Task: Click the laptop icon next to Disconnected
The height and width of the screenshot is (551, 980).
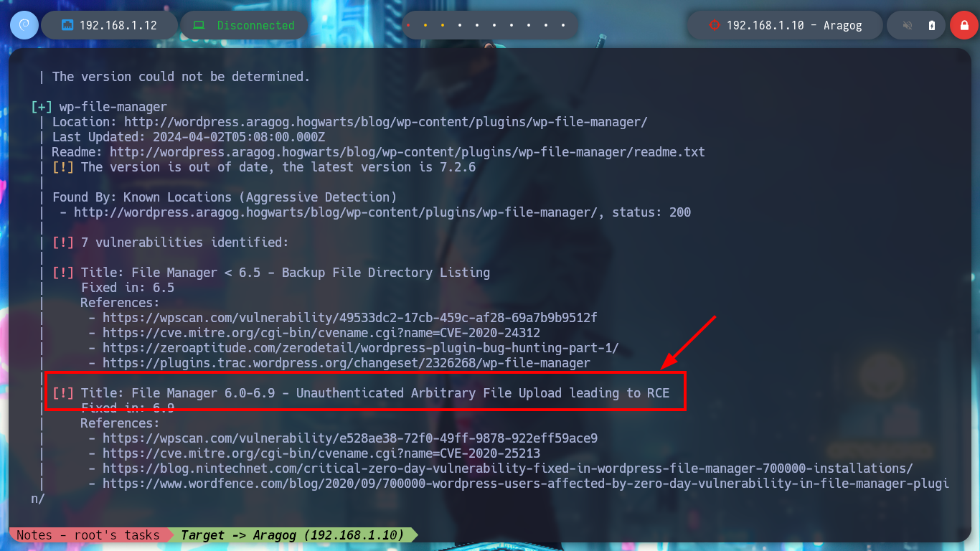Action: point(199,25)
